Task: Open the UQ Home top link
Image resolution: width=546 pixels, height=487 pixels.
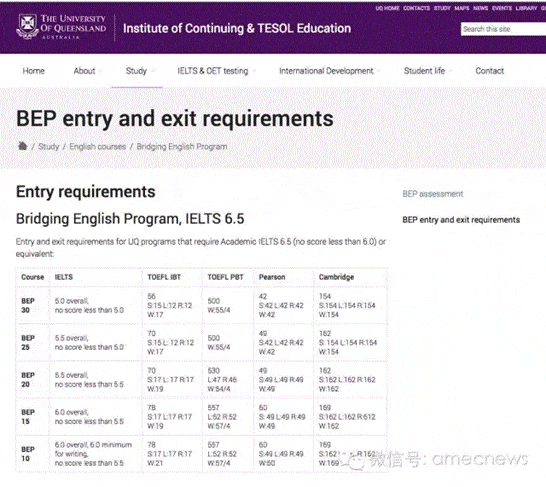Action: click(x=387, y=8)
